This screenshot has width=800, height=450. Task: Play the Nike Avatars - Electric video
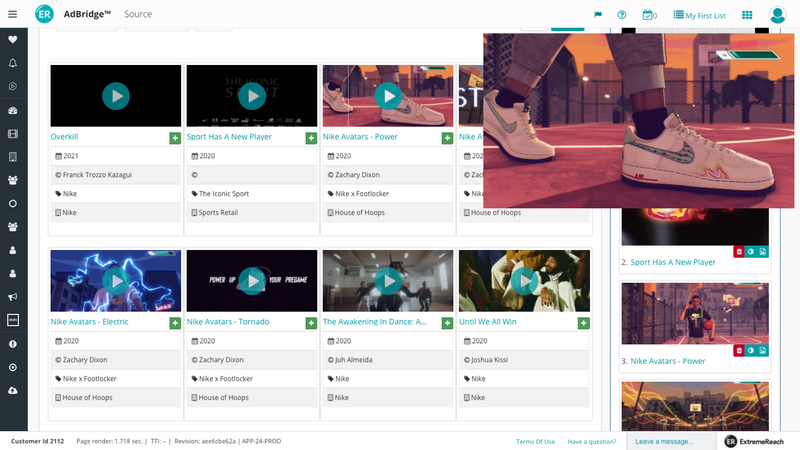tap(116, 281)
